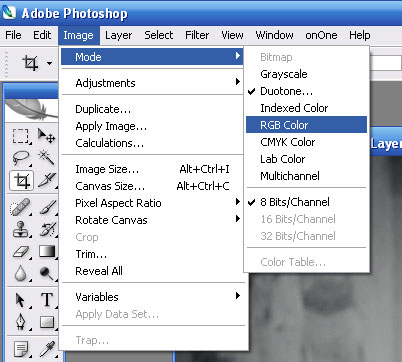Choose Multichannel mode
The width and height of the screenshot is (402, 362).
click(306, 176)
